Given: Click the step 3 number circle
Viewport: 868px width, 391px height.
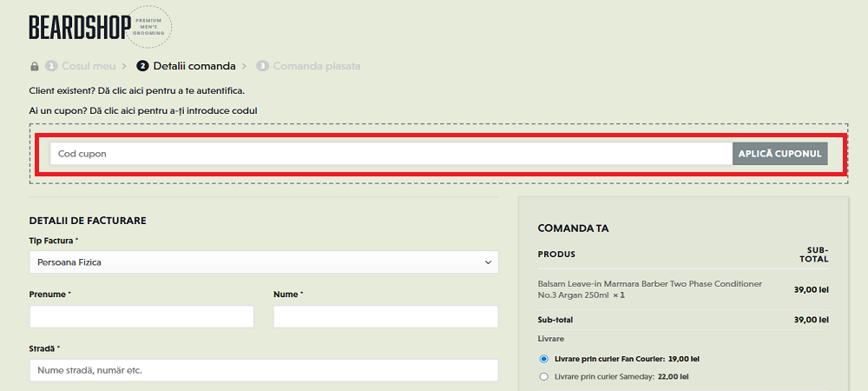Looking at the screenshot, I should [x=263, y=66].
